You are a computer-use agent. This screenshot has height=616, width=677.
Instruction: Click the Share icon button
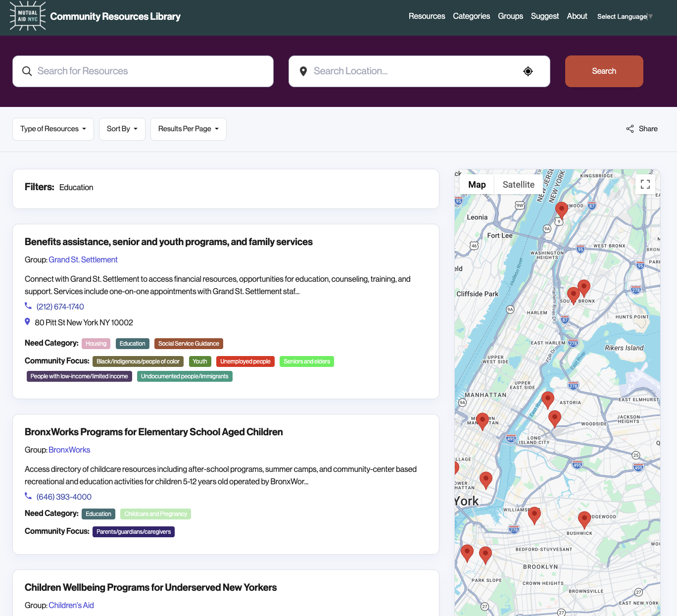point(641,129)
